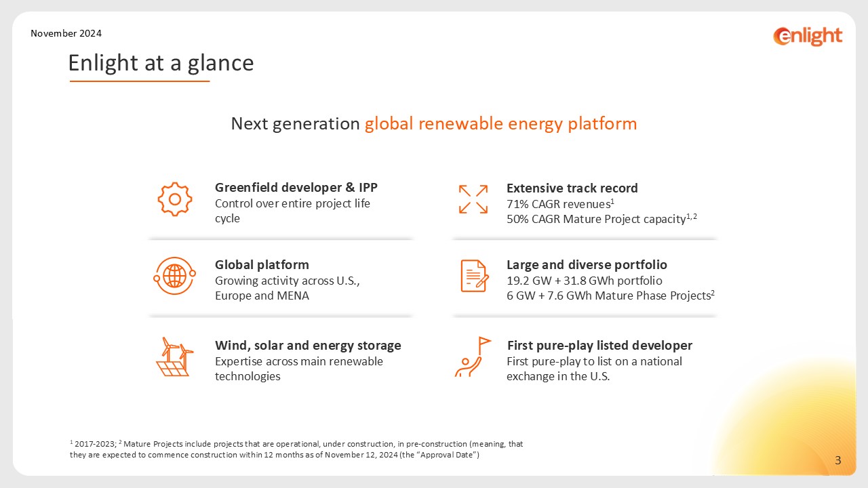Image resolution: width=868 pixels, height=488 pixels.
Task: Click 'Next generation' in the headline
Action: [x=295, y=124]
